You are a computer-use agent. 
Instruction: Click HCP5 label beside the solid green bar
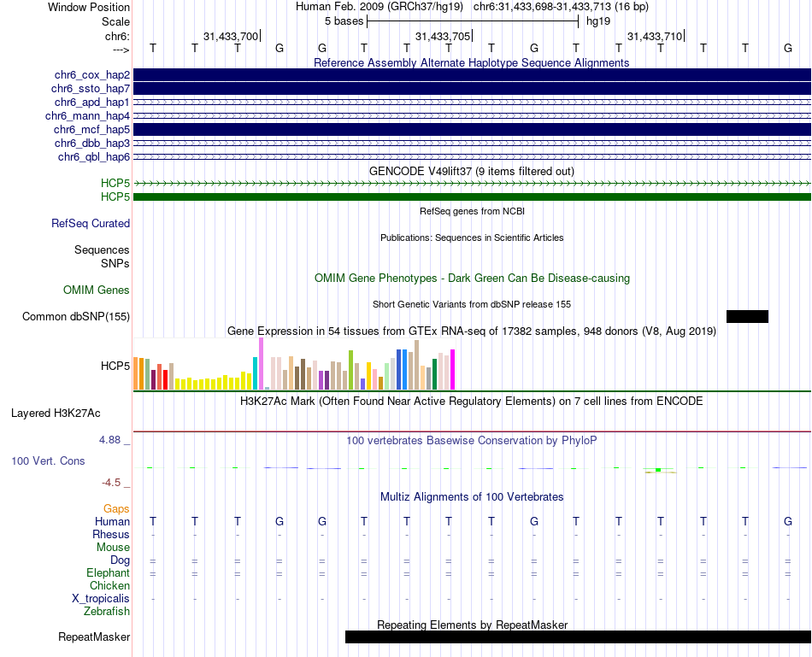(115, 197)
